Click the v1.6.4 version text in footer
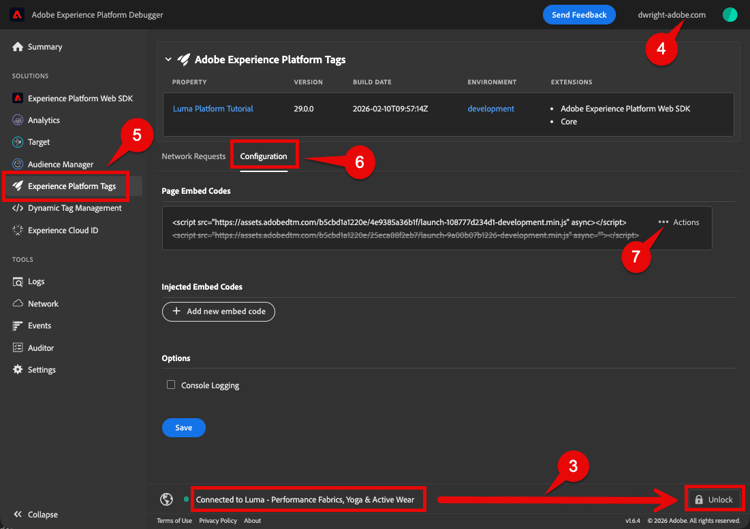Image resolution: width=750 pixels, height=529 pixels. point(632,520)
